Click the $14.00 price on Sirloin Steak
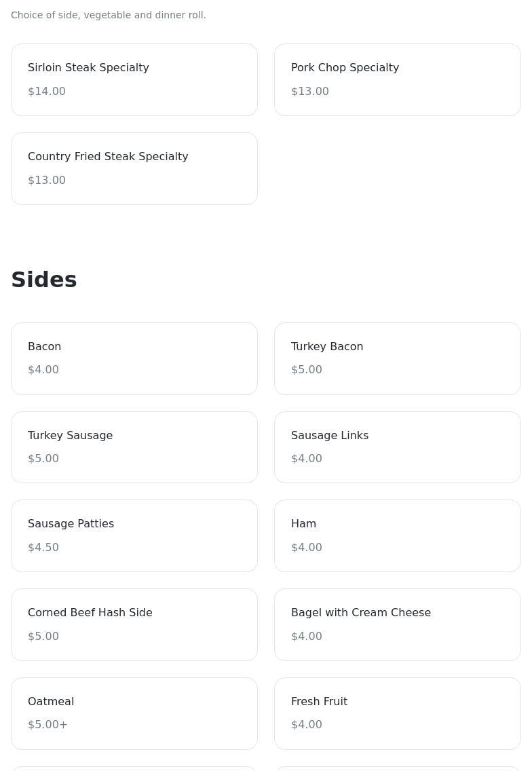The width and height of the screenshot is (532, 771). click(x=47, y=92)
